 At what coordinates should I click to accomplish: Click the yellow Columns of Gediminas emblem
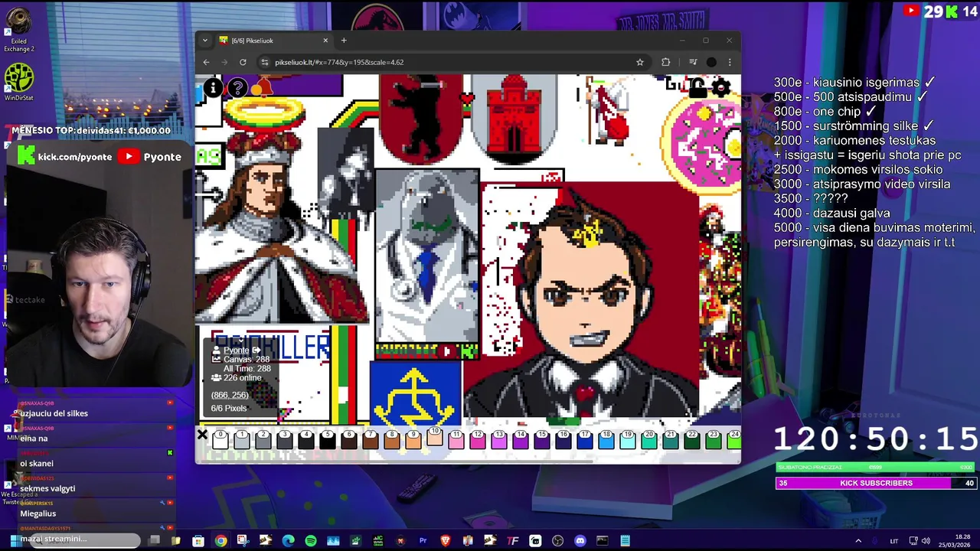(x=416, y=393)
